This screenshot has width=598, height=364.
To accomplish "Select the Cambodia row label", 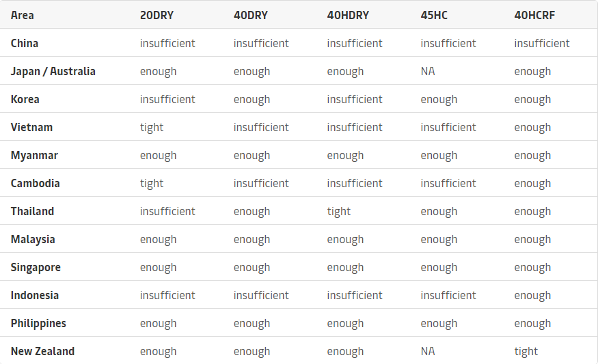I will [36, 183].
